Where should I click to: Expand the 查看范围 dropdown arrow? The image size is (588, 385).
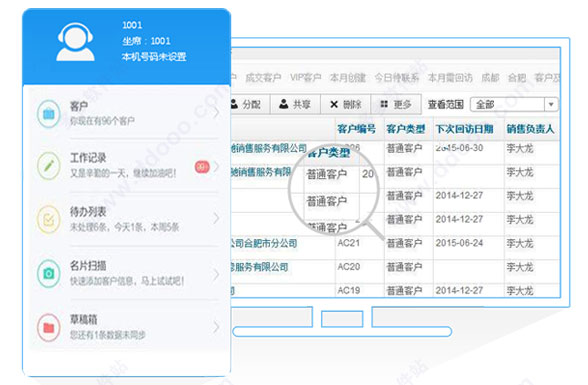pyautogui.click(x=551, y=104)
